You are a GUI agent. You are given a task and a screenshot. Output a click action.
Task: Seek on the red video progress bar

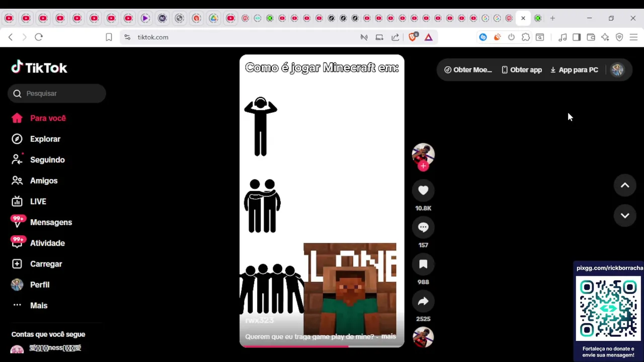coord(322,346)
